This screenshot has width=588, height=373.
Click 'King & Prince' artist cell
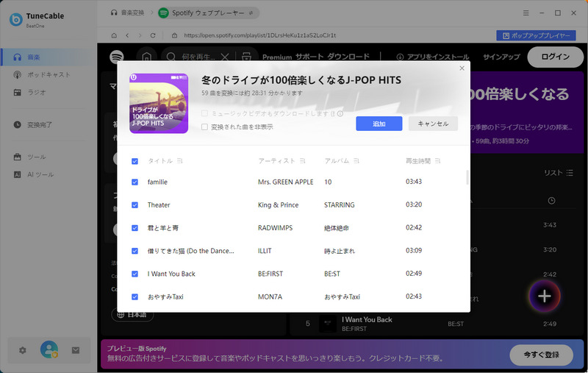click(x=278, y=205)
